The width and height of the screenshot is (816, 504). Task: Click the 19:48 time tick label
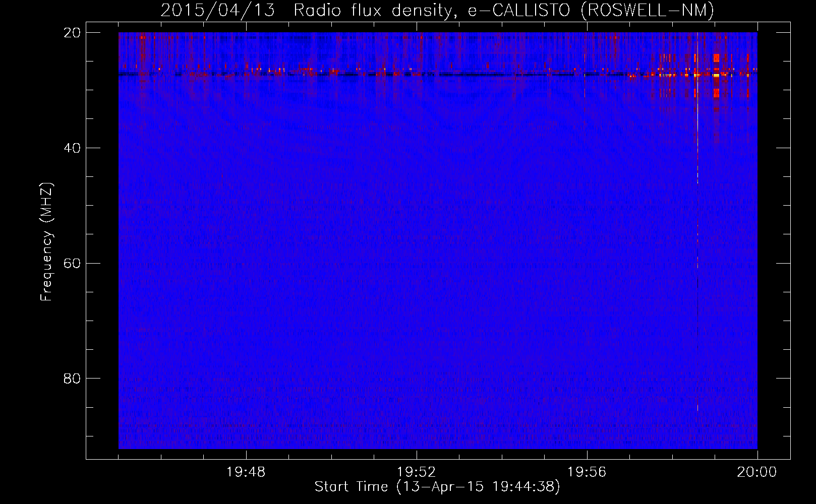tap(246, 472)
